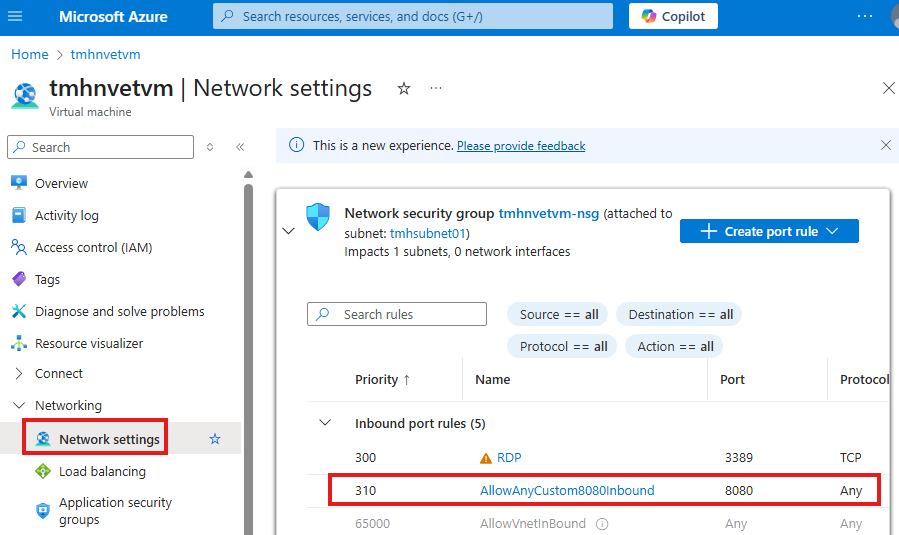Focus the global resource search box
This screenshot has height=535, width=899.
413,17
